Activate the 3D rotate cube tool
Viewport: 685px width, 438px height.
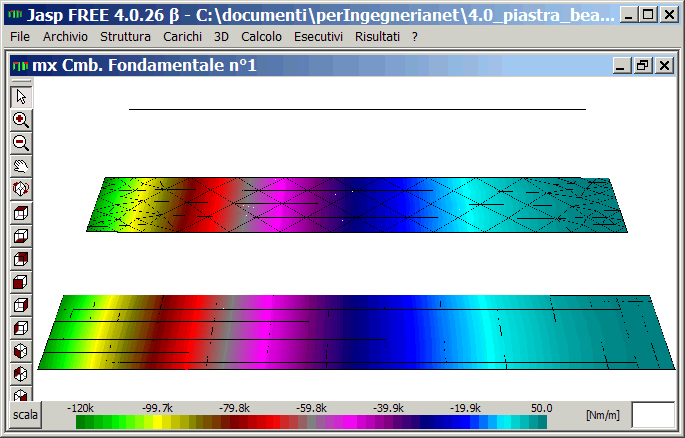[21, 189]
